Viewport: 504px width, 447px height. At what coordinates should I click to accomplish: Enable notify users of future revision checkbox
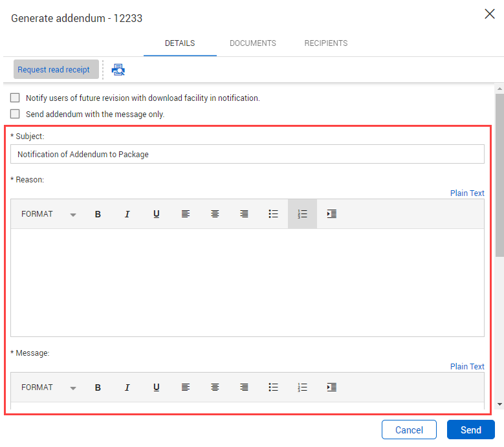tap(15, 98)
